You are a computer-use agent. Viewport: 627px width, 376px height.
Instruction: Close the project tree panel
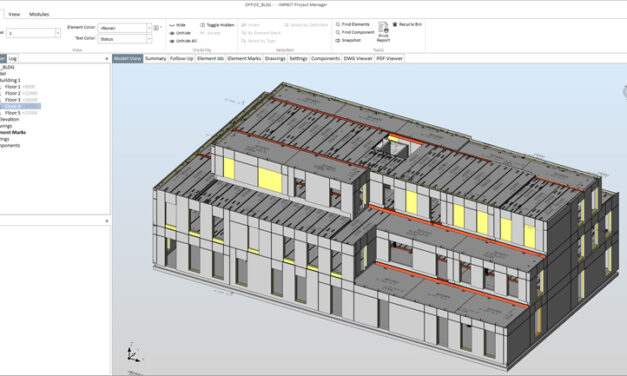click(107, 59)
